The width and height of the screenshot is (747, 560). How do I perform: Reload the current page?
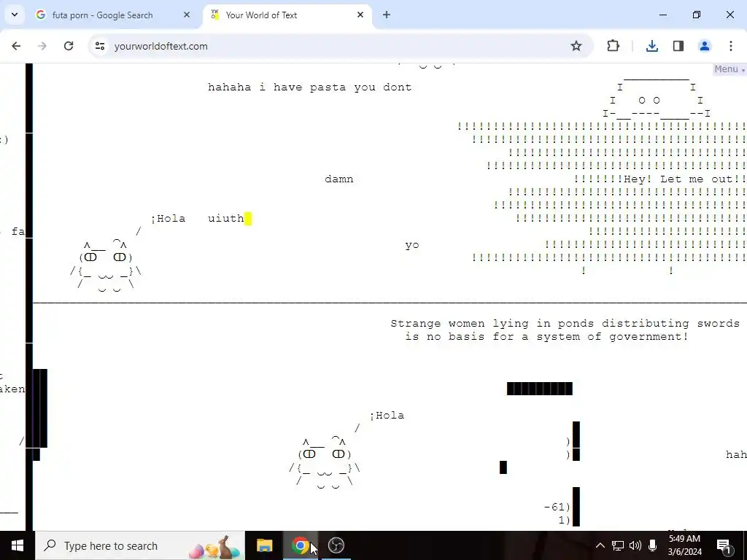click(x=69, y=46)
